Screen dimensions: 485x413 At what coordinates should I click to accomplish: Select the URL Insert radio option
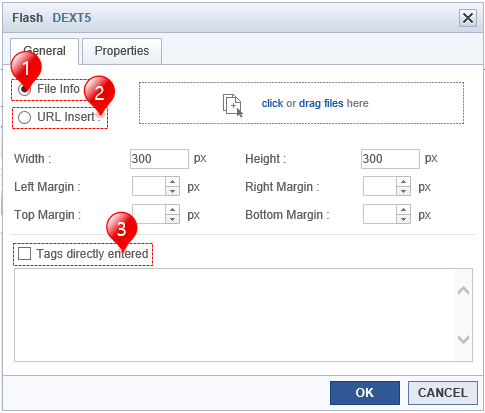coord(24,117)
